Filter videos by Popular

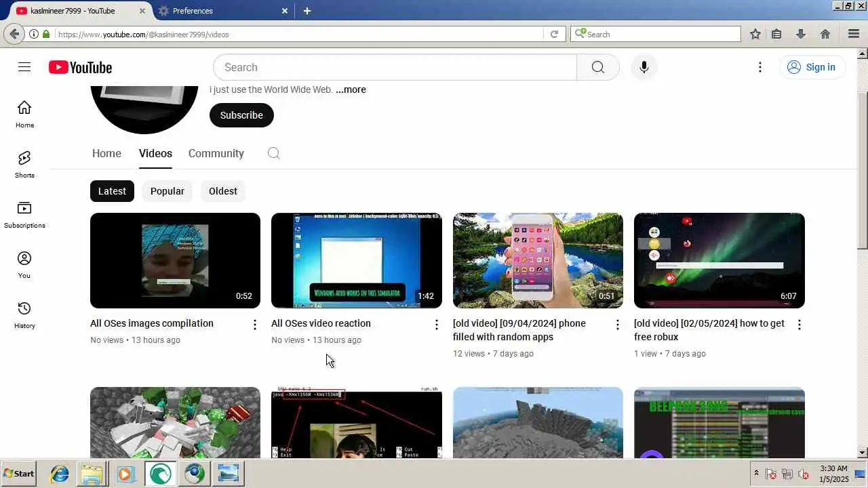coord(167,191)
